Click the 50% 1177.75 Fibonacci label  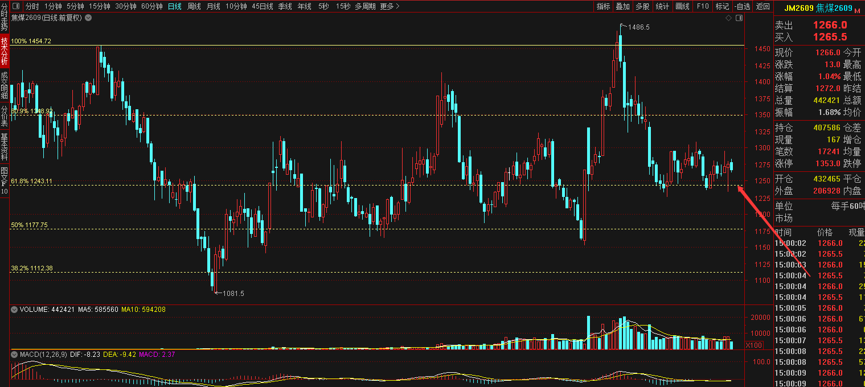point(29,225)
